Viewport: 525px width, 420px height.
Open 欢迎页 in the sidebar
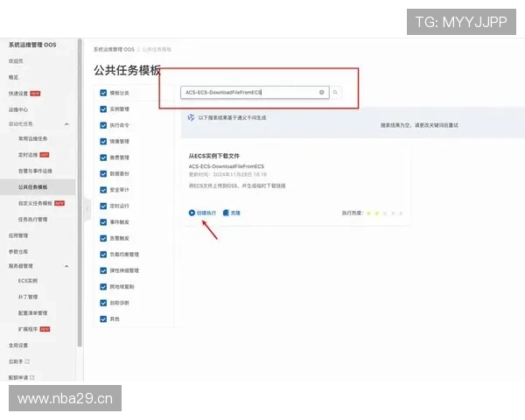coord(16,61)
